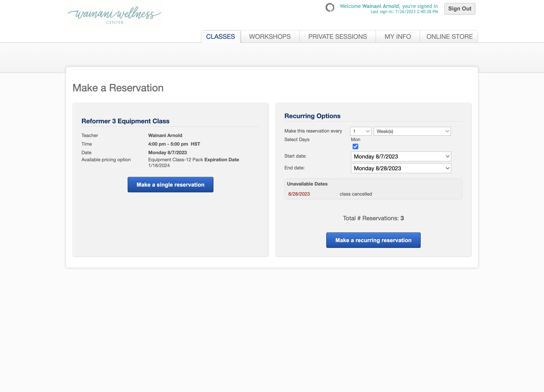Click the Last sign-in timestamp text

point(404,12)
